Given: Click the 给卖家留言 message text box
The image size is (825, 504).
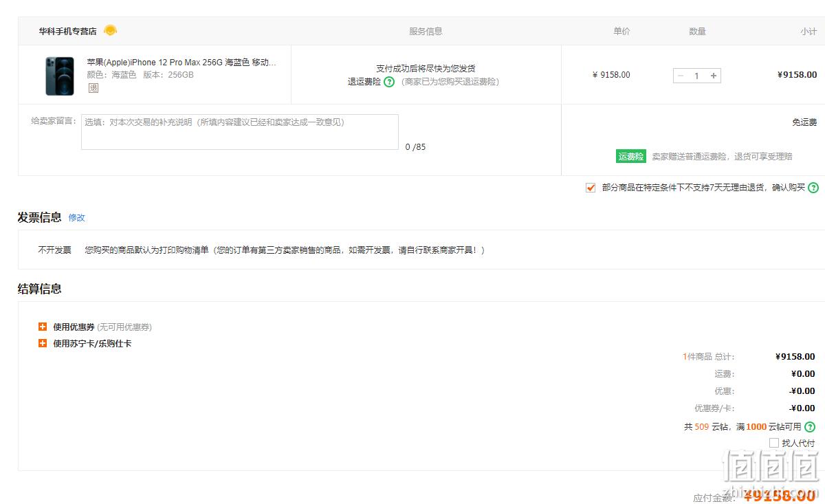Looking at the screenshot, I should pos(240,132).
